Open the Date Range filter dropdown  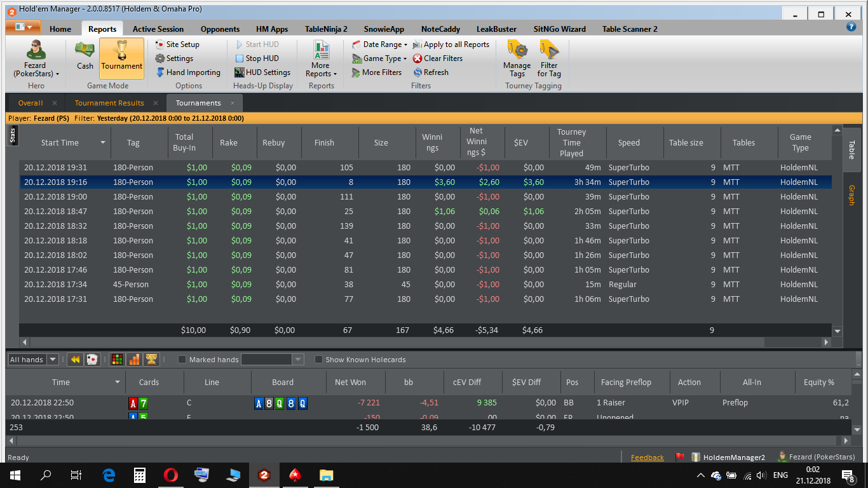coord(379,44)
